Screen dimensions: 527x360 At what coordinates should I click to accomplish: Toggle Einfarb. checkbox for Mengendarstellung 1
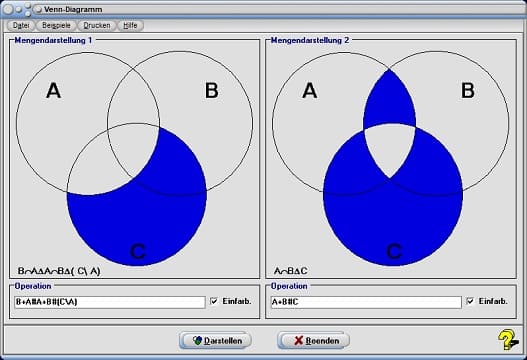click(x=214, y=301)
